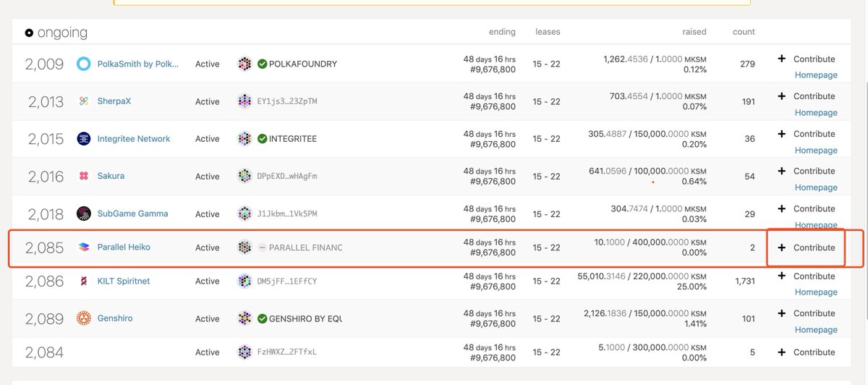The image size is (868, 385).
Task: Open Integritee Network Homepage link
Action: [816, 151]
